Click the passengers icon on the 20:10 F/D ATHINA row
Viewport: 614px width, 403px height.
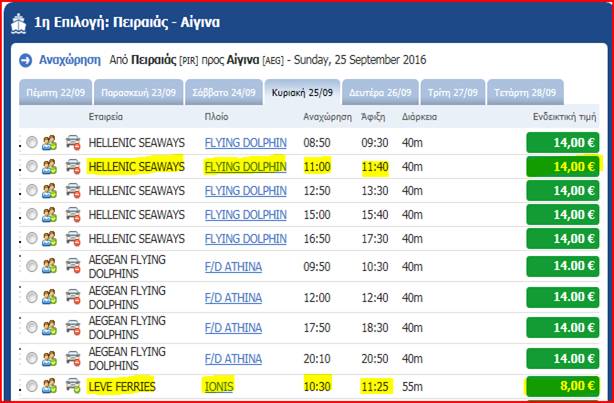coord(50,356)
